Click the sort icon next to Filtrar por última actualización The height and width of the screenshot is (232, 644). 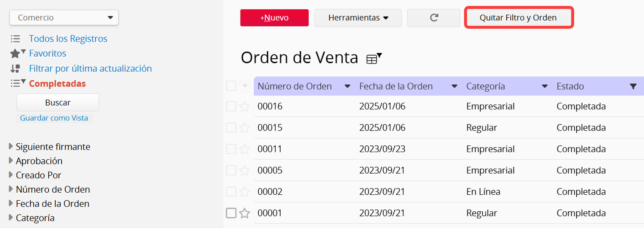click(x=15, y=68)
